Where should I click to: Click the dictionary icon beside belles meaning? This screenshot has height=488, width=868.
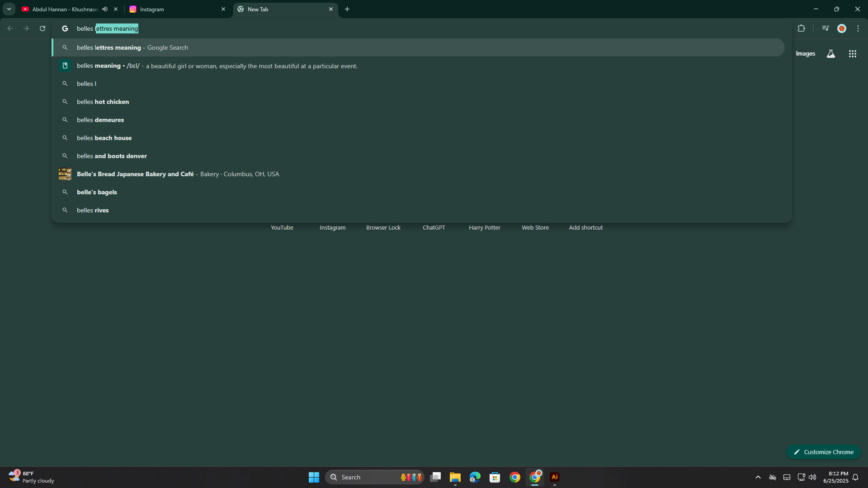click(65, 66)
